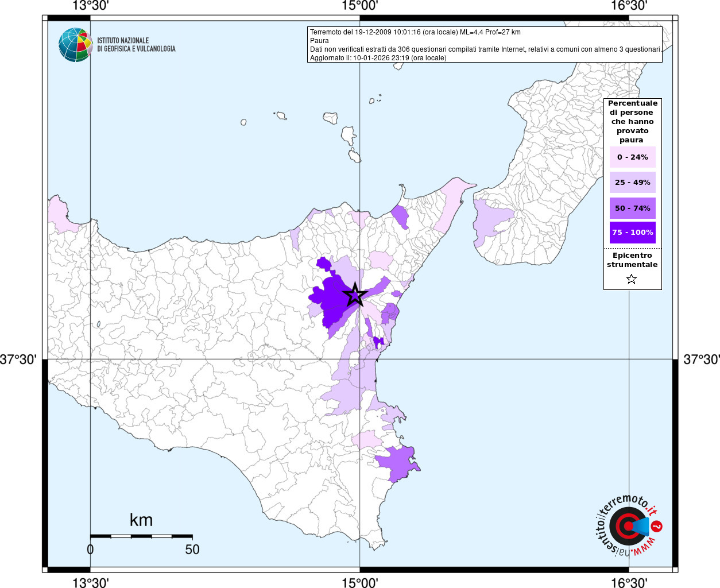Select the 25 - 49% legend swatch
720x588 pixels.
(632, 183)
